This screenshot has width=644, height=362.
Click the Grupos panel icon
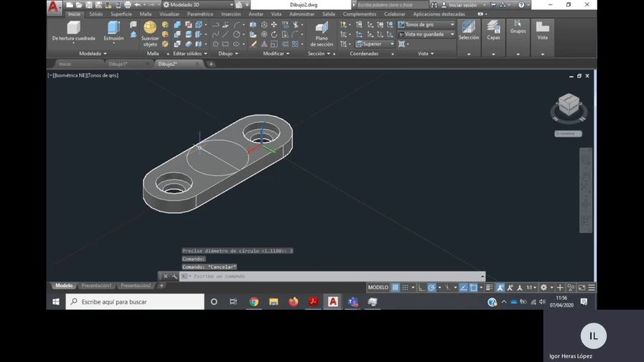coord(518,27)
